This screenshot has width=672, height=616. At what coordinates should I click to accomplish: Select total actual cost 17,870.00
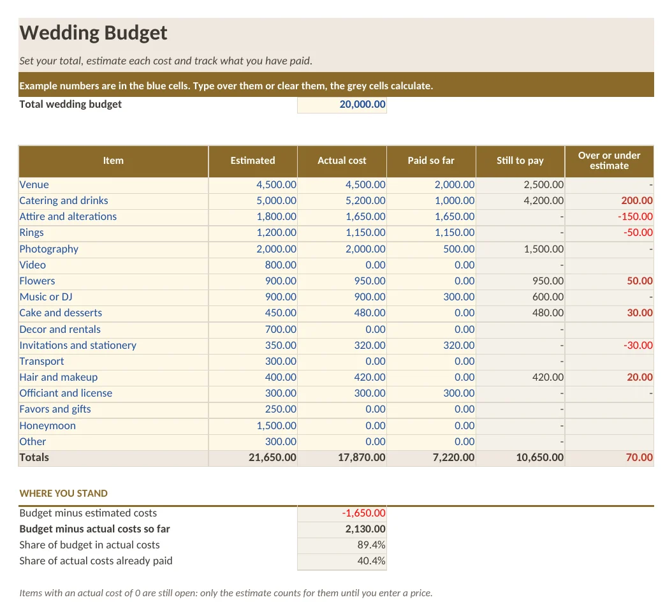[342, 458]
